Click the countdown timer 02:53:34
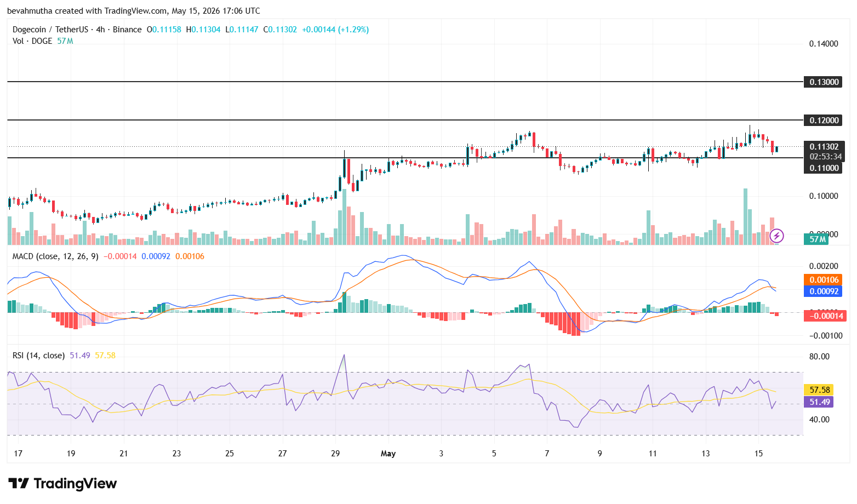This screenshot has width=857, height=504. click(825, 157)
